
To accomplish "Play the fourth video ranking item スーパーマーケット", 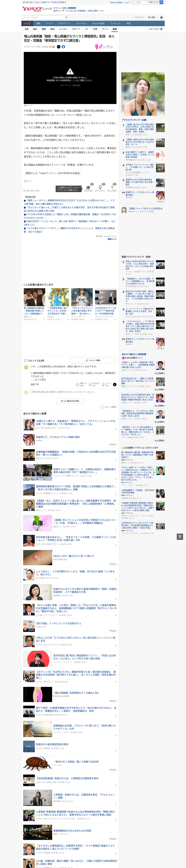I will point(160,312).
